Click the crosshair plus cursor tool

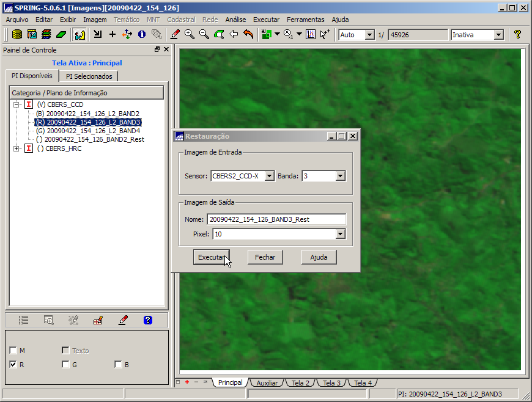click(x=112, y=35)
